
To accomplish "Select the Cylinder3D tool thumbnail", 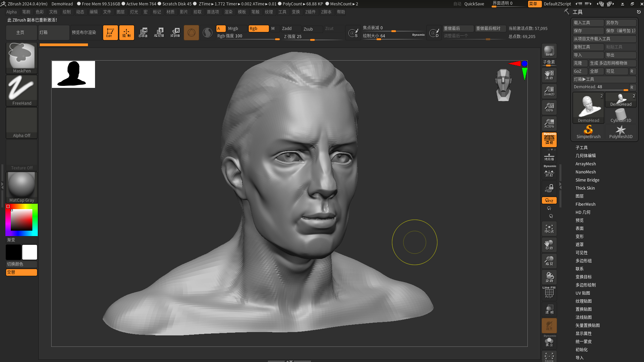I will pos(620,116).
